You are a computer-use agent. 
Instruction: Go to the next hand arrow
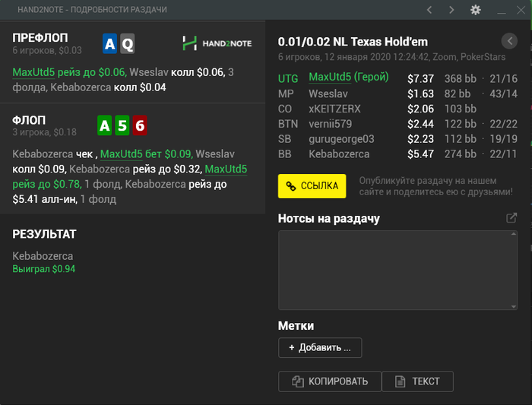tap(451, 10)
